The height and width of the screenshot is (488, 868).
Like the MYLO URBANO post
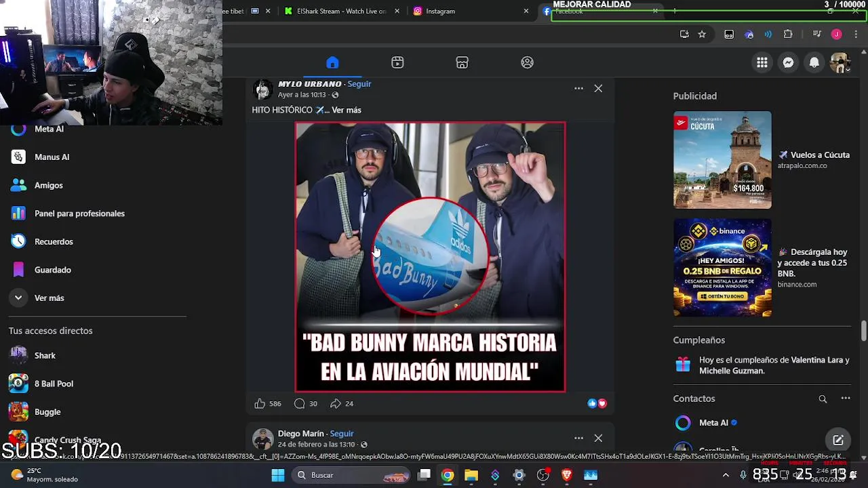point(260,403)
